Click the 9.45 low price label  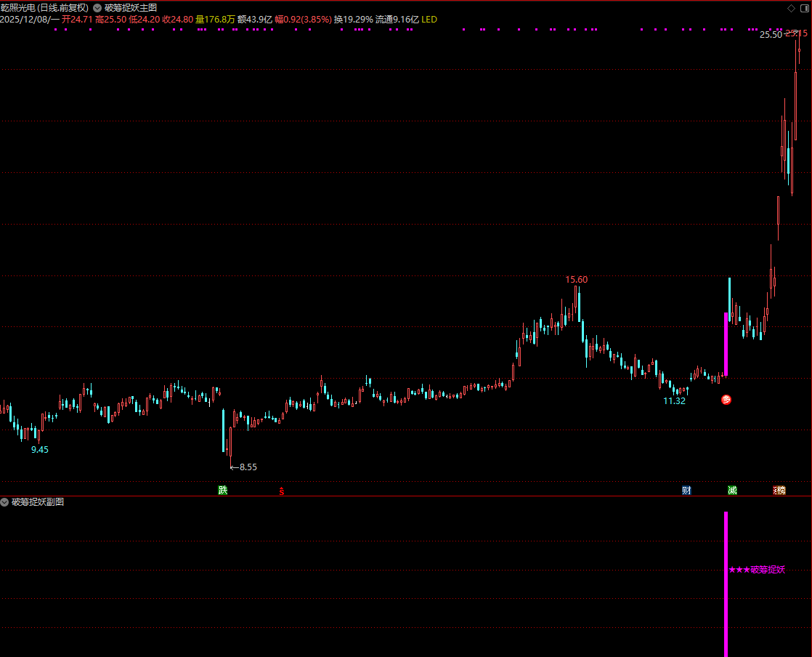click(x=39, y=450)
